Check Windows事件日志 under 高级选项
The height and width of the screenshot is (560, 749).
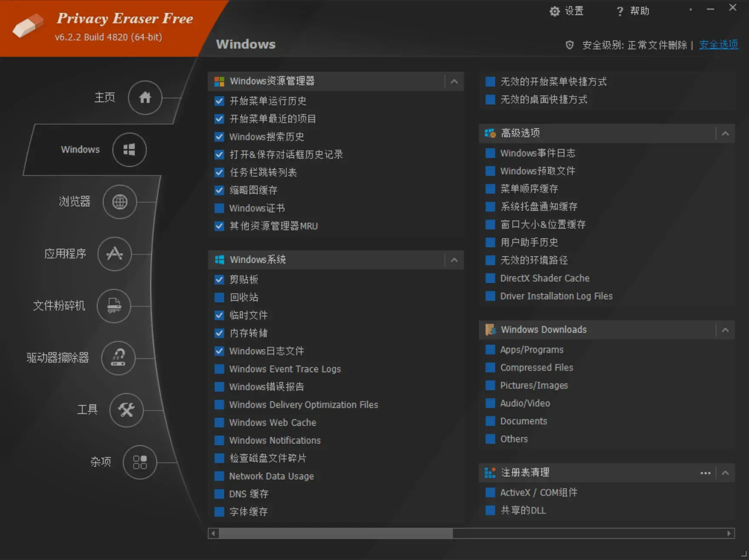pyautogui.click(x=490, y=153)
